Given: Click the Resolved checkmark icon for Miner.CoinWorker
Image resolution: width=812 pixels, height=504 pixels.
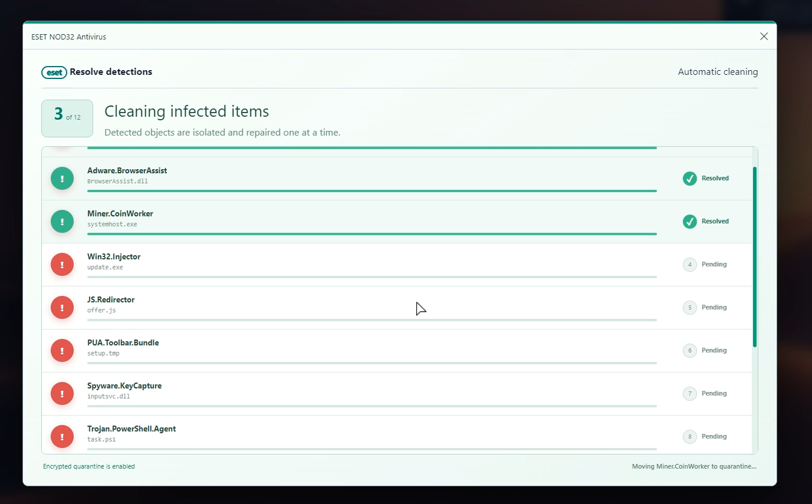Looking at the screenshot, I should tap(690, 222).
